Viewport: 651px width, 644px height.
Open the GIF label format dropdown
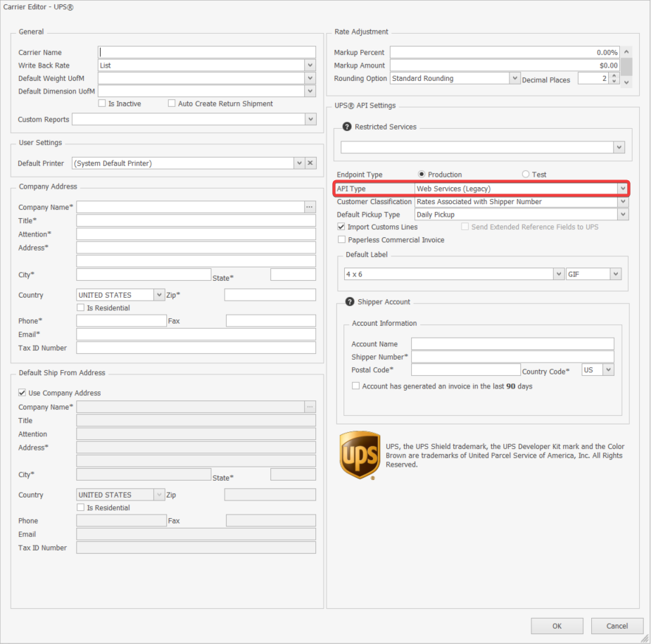click(615, 274)
